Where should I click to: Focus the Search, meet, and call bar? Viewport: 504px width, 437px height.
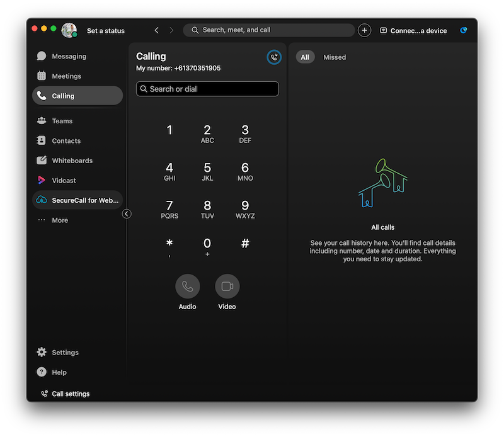269,30
